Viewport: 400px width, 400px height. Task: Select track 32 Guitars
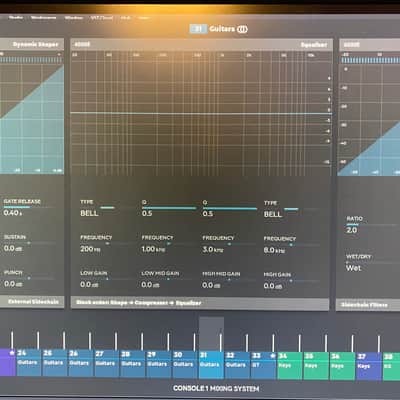237,365
